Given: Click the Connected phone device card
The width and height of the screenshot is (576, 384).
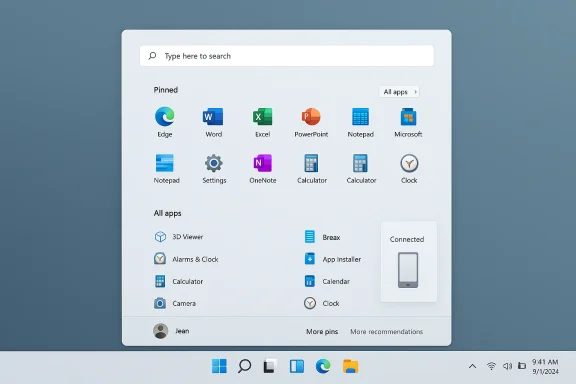Looking at the screenshot, I should point(408,262).
